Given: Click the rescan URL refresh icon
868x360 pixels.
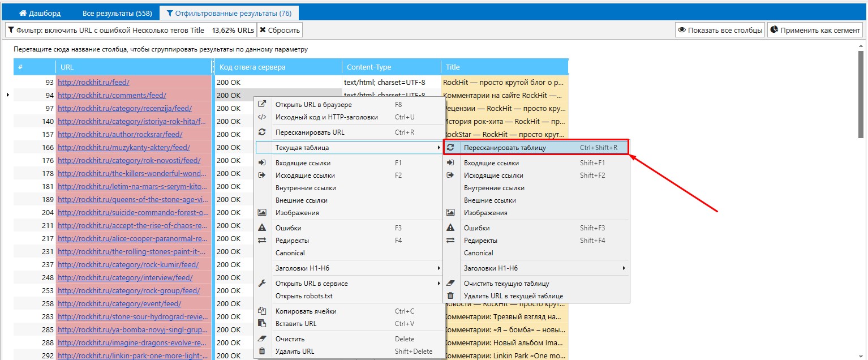Looking at the screenshot, I should tap(262, 132).
